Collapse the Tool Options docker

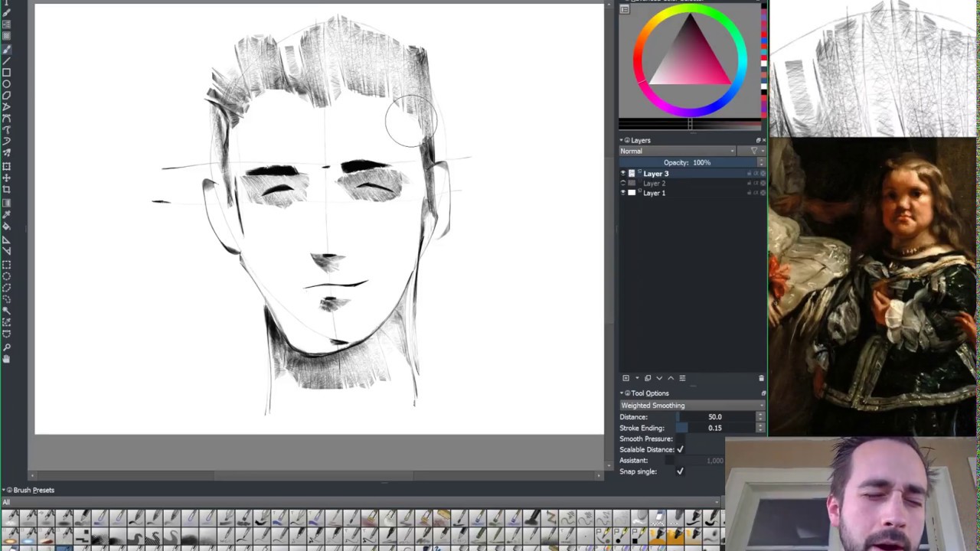[622, 393]
